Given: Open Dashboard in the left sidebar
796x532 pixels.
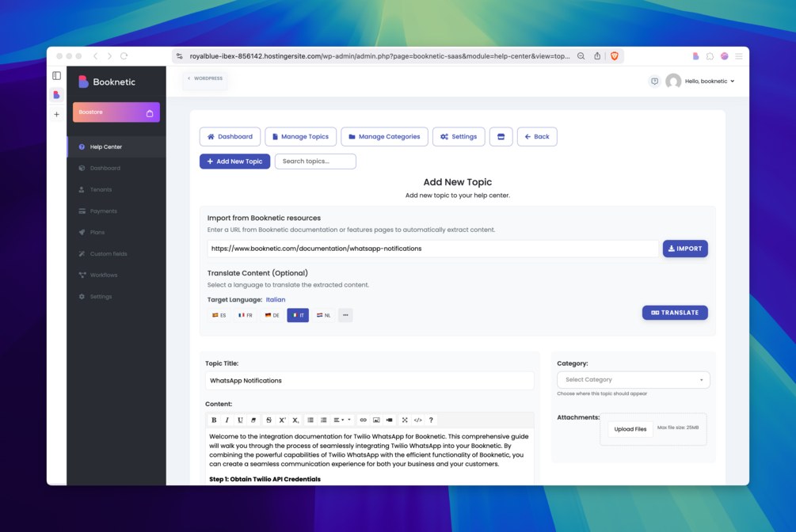Looking at the screenshot, I should click(x=116, y=168).
